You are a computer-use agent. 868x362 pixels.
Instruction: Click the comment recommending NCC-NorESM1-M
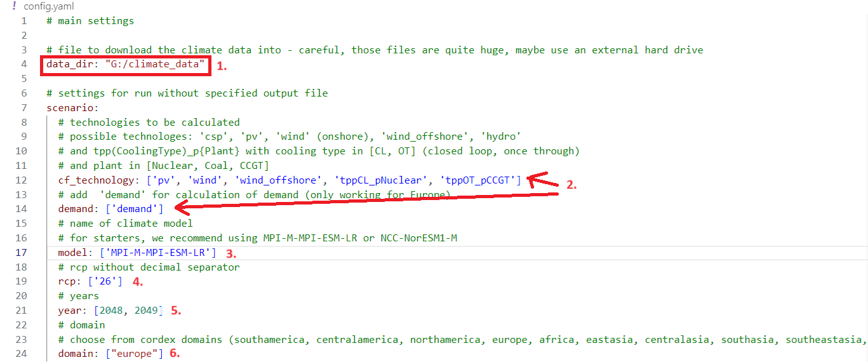point(257,238)
